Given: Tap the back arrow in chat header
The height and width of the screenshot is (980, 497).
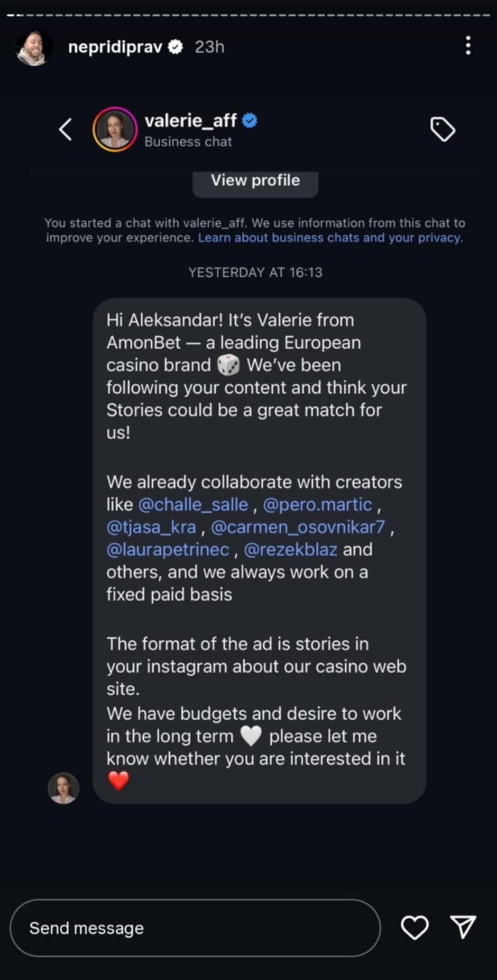Looking at the screenshot, I should pos(66,130).
